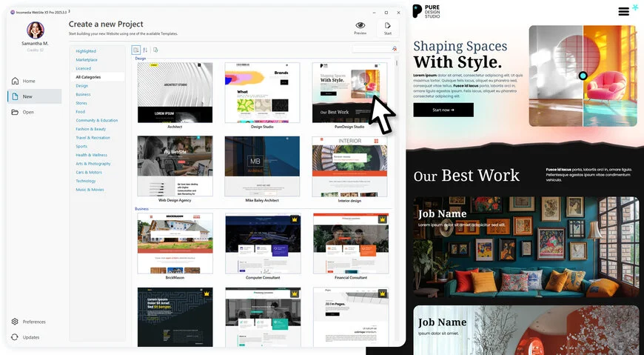Select the Interior design template

click(x=349, y=166)
